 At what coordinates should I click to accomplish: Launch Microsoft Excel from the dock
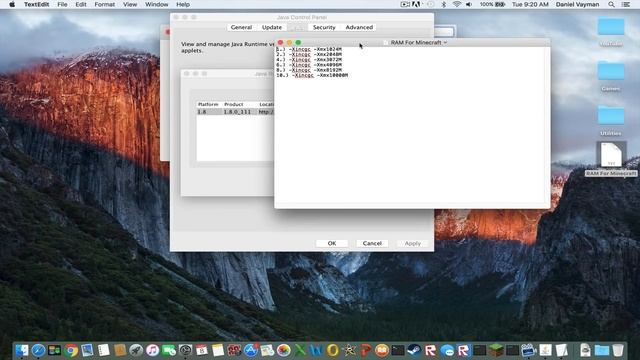click(300, 350)
